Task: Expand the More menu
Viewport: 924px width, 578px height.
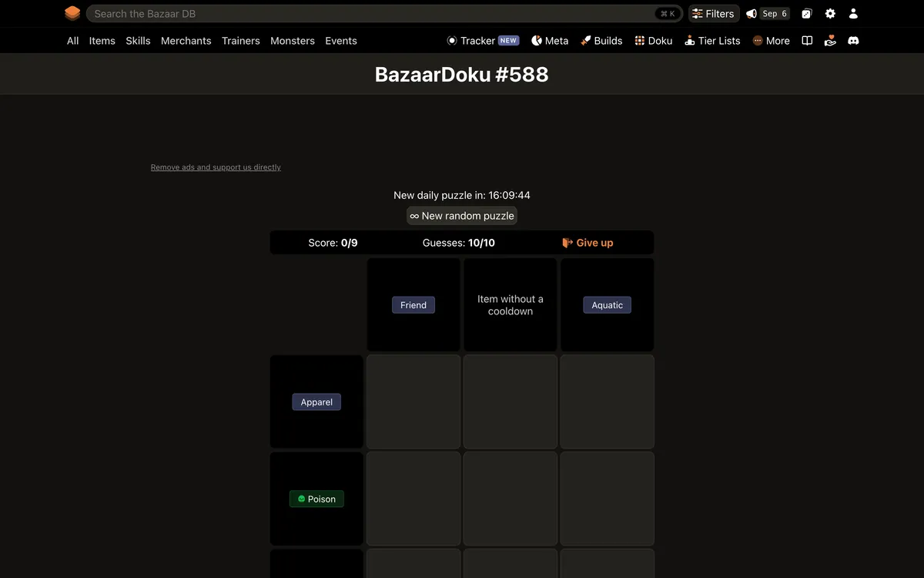Action: pos(772,41)
